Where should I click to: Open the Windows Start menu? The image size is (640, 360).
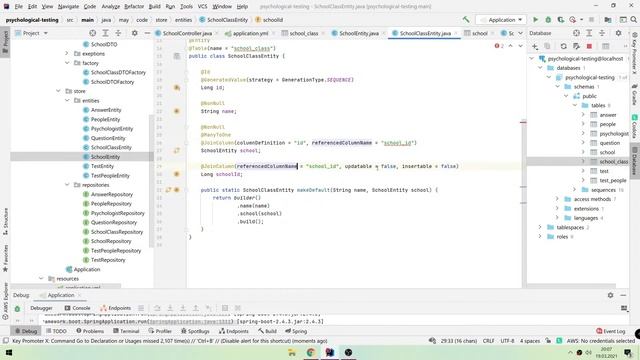pyautogui.click(x=9, y=352)
